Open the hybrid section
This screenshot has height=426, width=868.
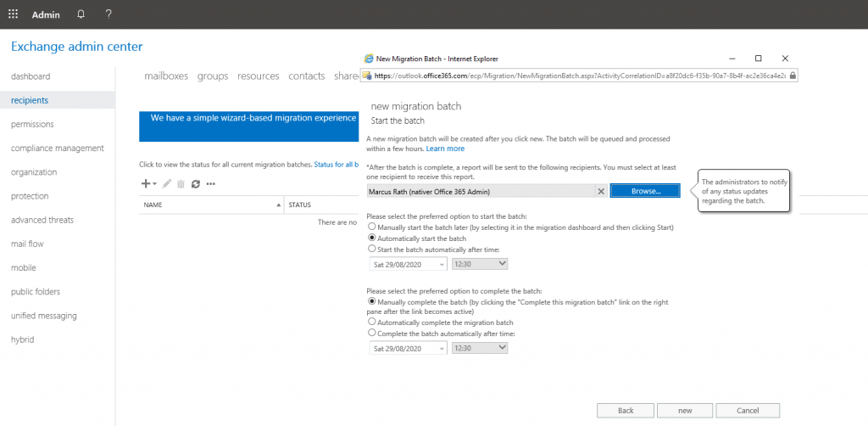[x=22, y=339]
